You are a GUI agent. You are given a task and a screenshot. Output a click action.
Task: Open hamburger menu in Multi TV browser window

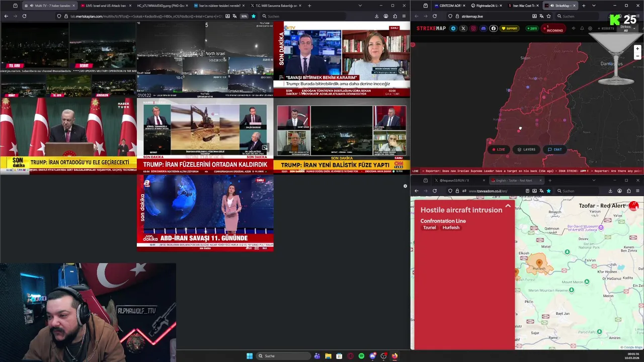404,16
